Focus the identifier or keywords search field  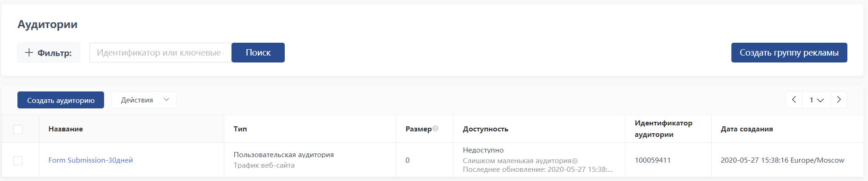pyautogui.click(x=160, y=52)
